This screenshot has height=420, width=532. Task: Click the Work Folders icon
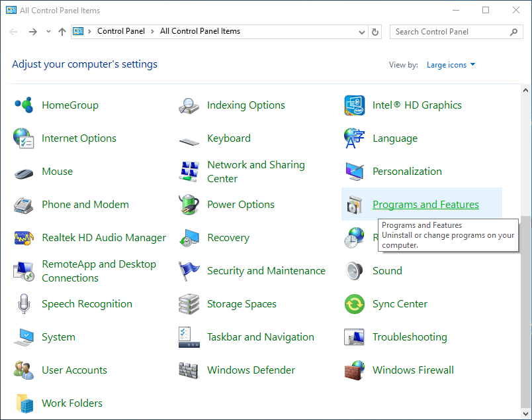click(24, 403)
